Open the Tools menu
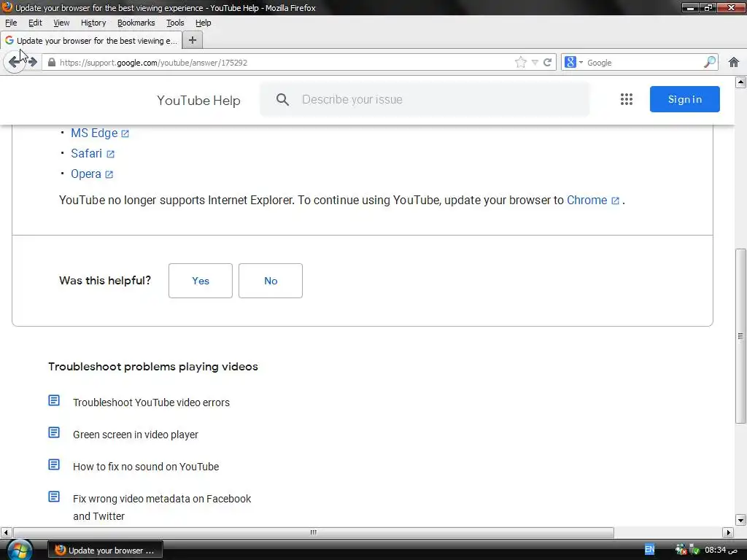Viewport: 747px width, 560px height. tap(175, 23)
